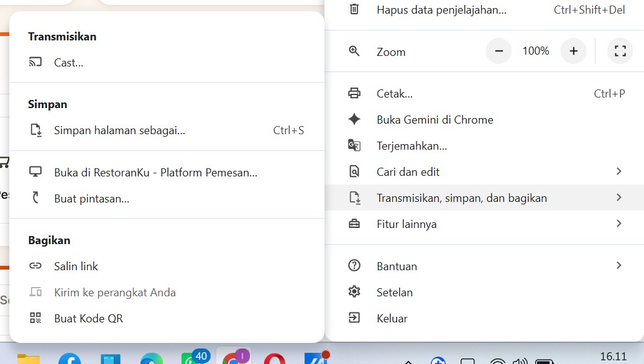
Task: Decrease zoom with the minus button
Action: 499,51
